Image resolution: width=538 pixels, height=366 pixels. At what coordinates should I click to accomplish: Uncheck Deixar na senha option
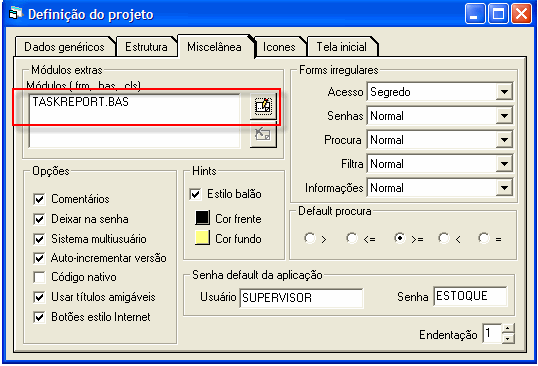coord(39,219)
